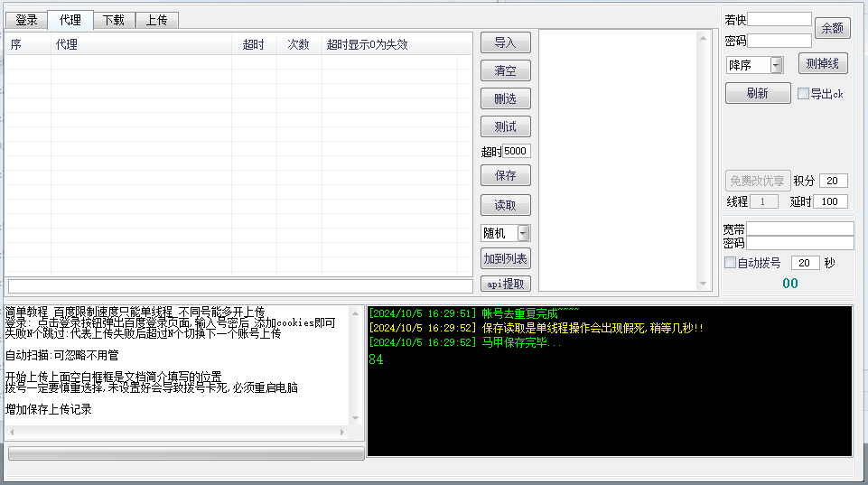868x485 pixels.
Task: Open the 降序 sort dropdown
Action: 776,65
